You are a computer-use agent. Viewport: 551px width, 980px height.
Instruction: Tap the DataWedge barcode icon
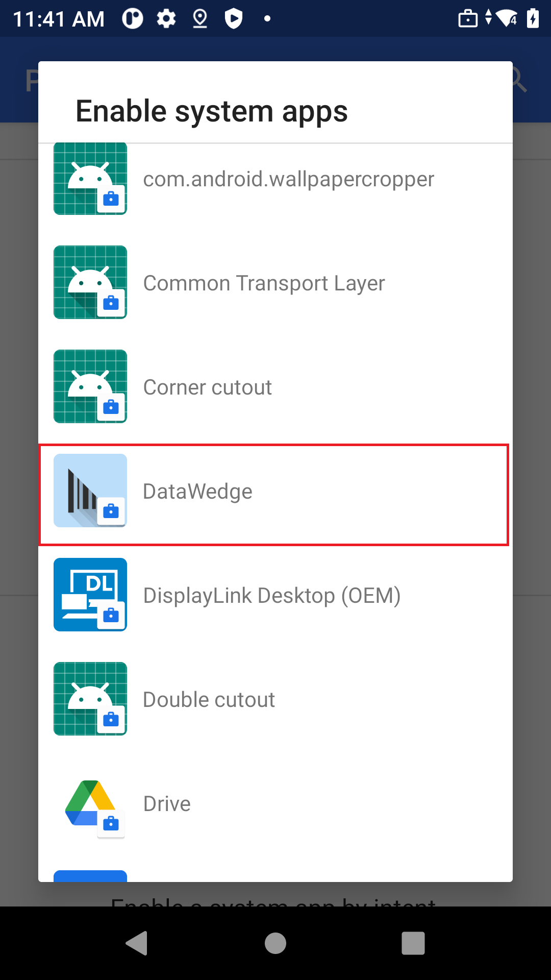[x=90, y=491]
